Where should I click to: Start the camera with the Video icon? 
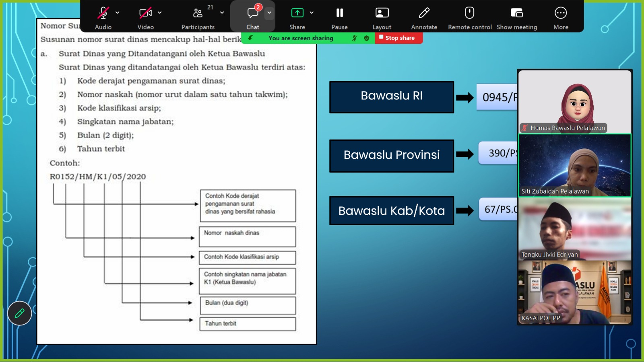(x=145, y=13)
